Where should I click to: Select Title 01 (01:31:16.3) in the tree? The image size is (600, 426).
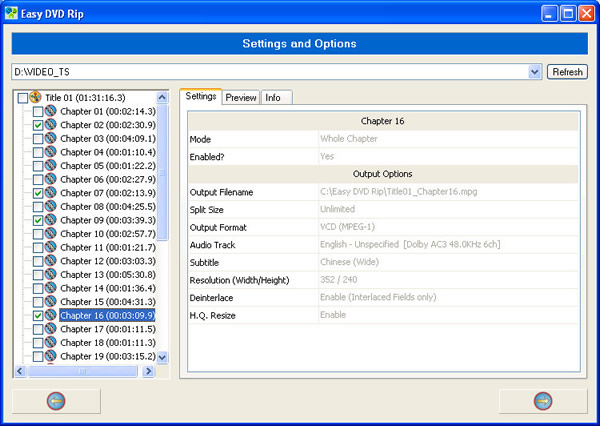tap(85, 98)
